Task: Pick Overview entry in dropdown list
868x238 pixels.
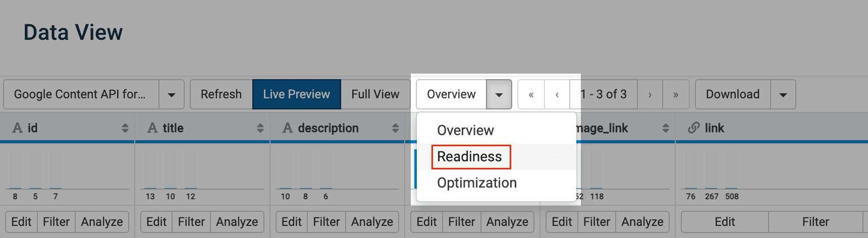Action: click(465, 131)
